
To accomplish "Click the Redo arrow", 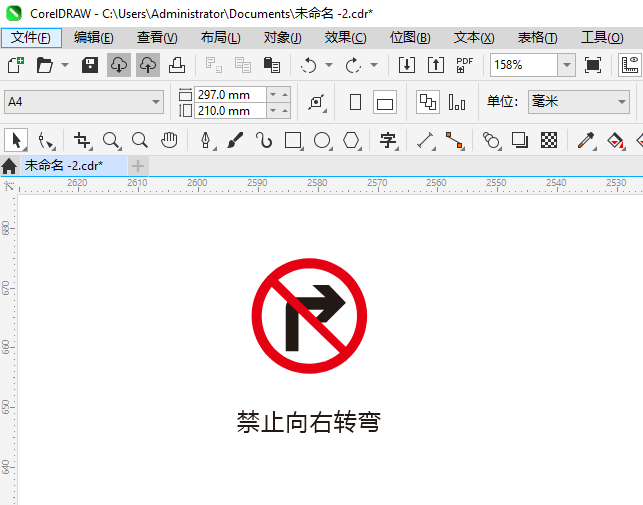I will coord(353,65).
